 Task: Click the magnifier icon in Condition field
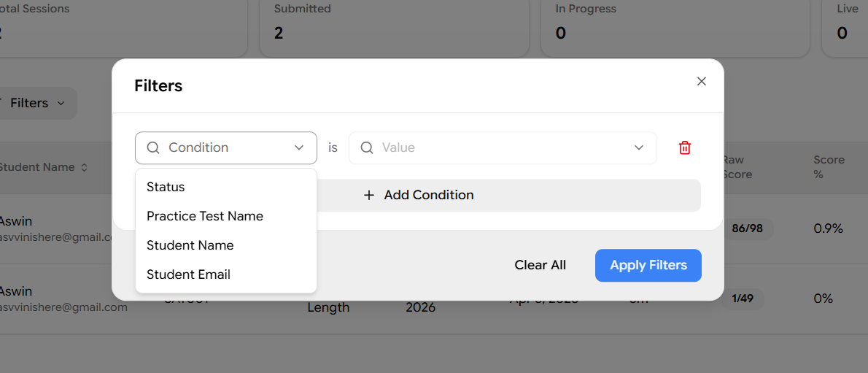point(153,147)
